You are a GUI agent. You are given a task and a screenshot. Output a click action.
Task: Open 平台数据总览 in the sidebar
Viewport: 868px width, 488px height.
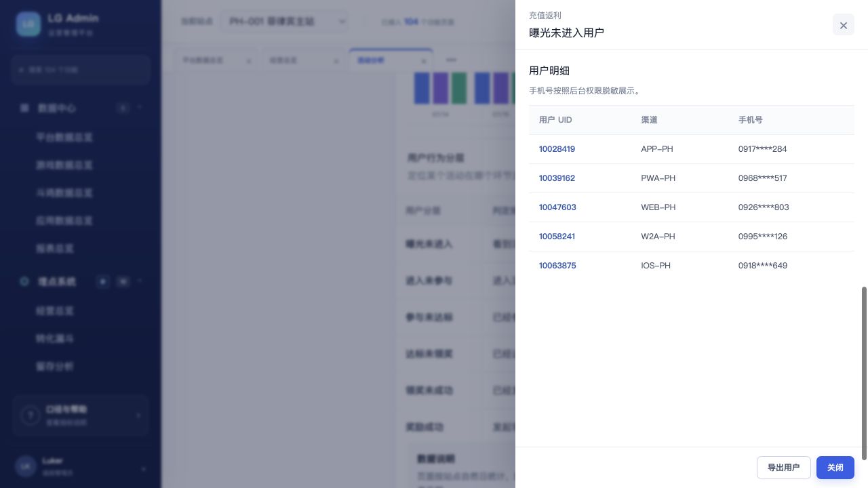(x=64, y=137)
